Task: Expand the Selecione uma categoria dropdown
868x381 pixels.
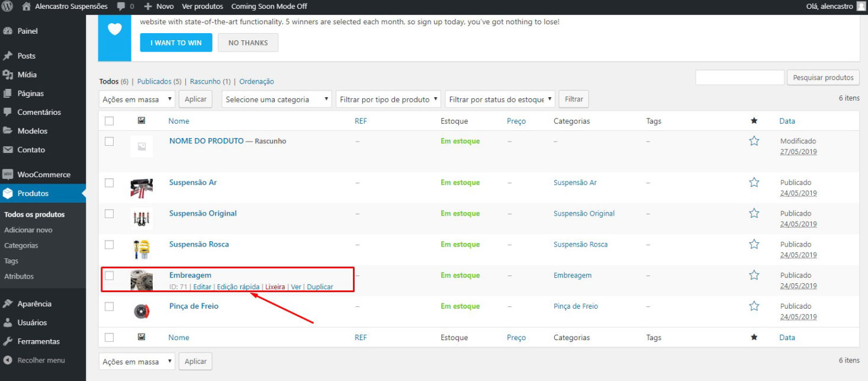Action: point(277,100)
